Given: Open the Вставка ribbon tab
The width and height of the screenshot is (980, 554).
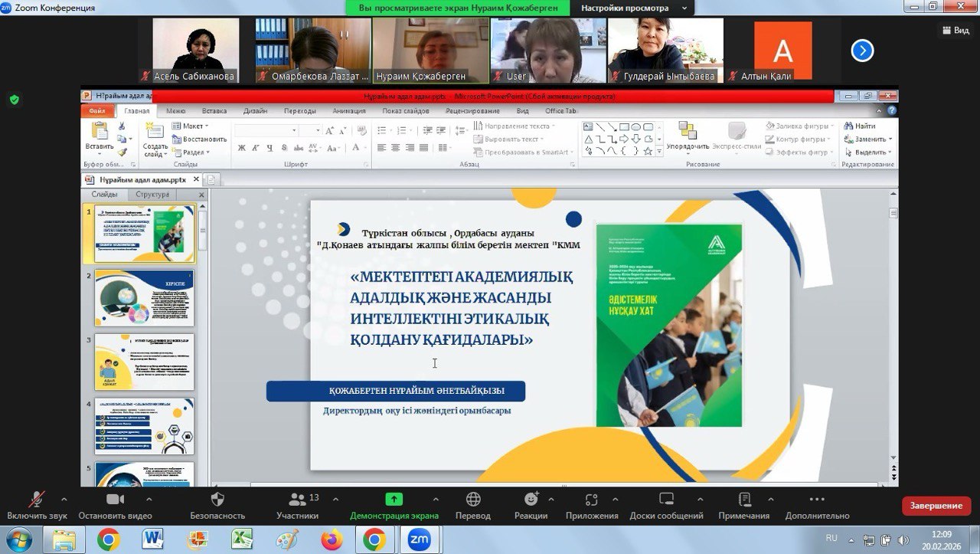Looking at the screenshot, I should [214, 111].
